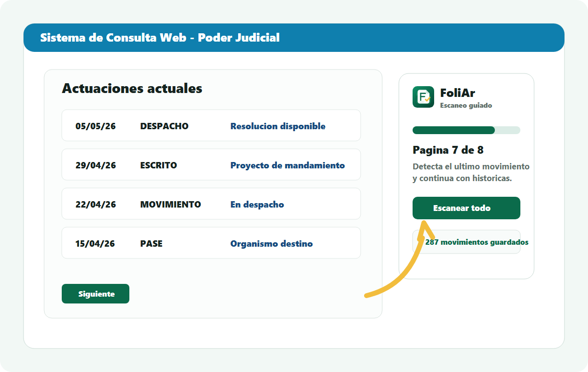
Task: Select the 05/05/26 date cell
Action: pyautogui.click(x=96, y=126)
